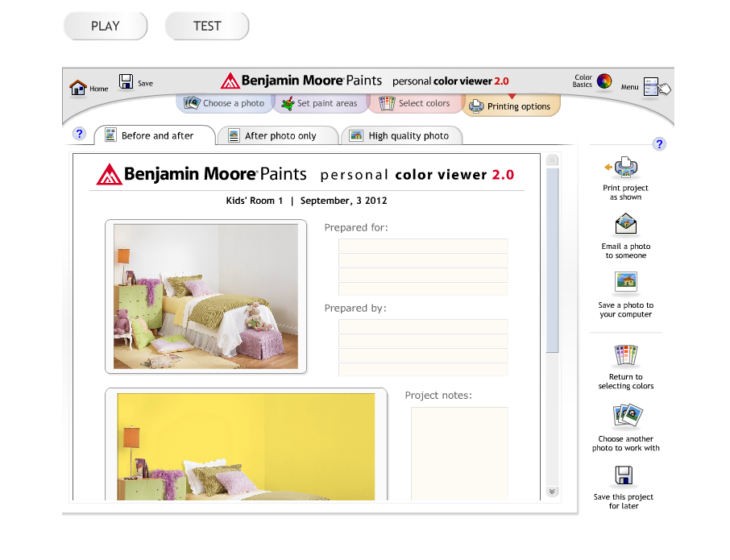Click Save this project for later icon
730x560 pixels.
point(624,475)
